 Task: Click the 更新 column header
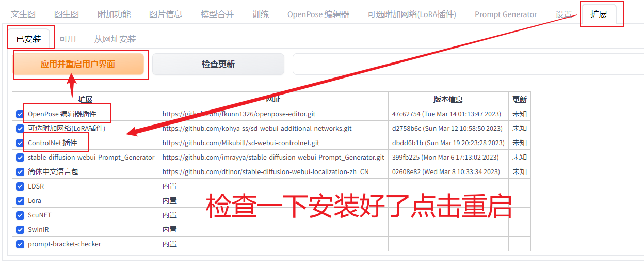click(520, 99)
